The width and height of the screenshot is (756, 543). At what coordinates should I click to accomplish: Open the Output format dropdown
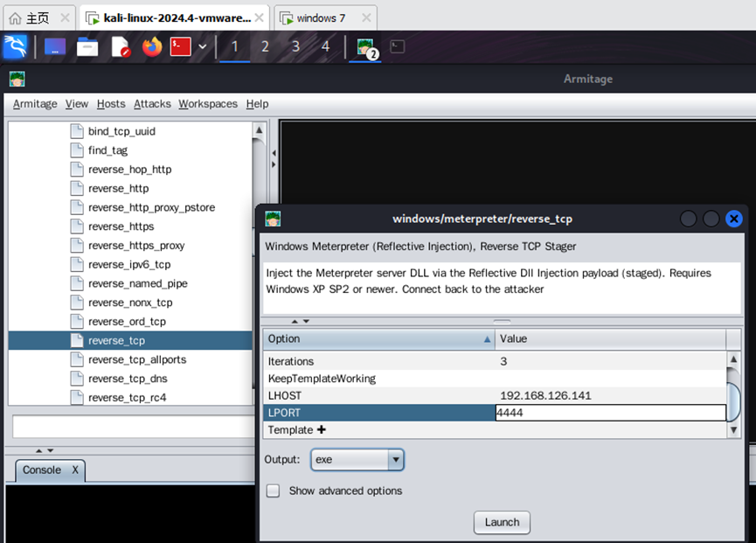[x=357, y=460]
